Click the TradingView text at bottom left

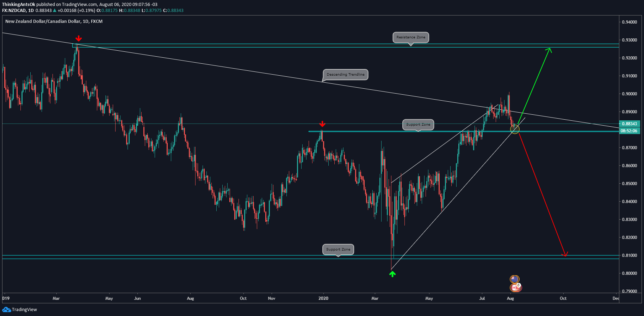click(24, 310)
